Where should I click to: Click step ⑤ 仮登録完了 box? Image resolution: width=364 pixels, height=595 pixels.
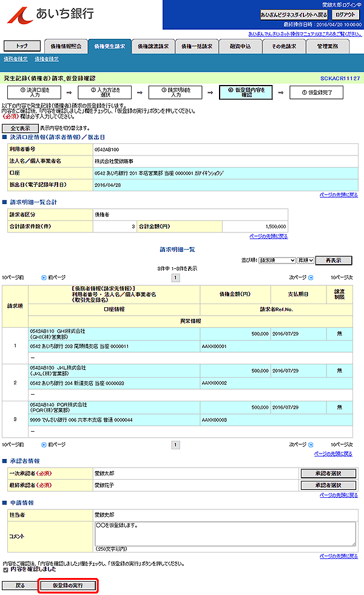click(316, 92)
